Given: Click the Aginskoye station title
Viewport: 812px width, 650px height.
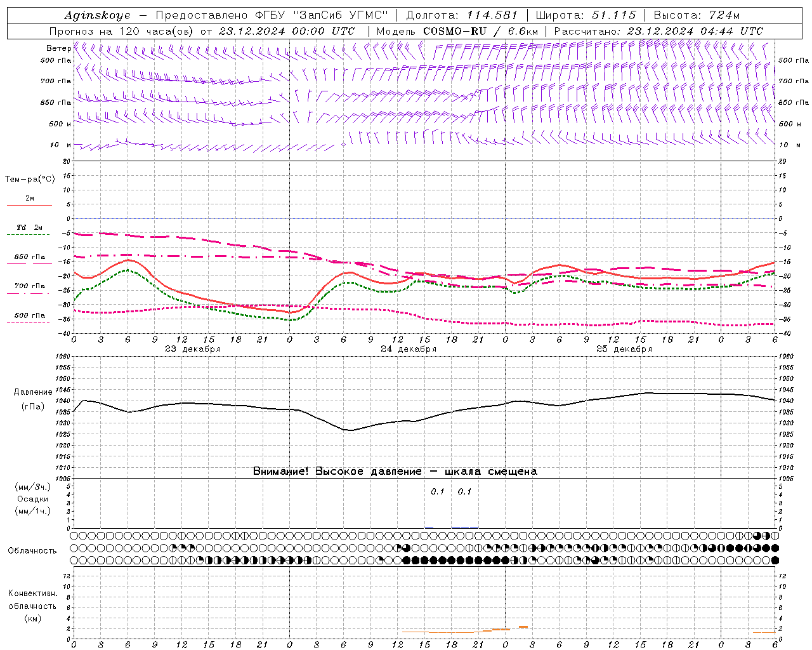Looking at the screenshot, I should (97, 15).
